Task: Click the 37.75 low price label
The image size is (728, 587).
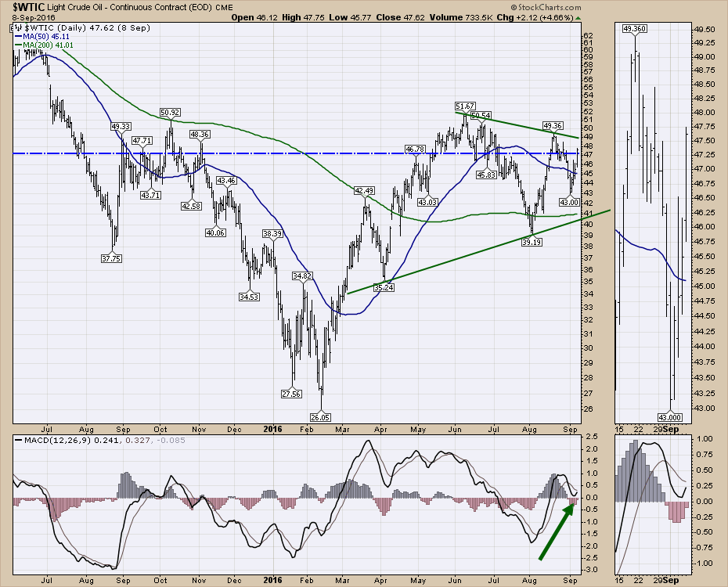Action: (111, 258)
